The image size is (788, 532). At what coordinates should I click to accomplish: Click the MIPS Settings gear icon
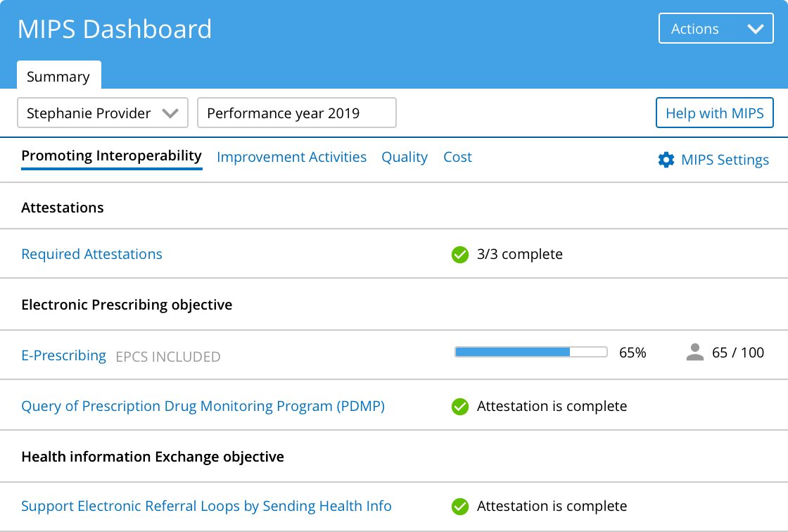pyautogui.click(x=666, y=160)
